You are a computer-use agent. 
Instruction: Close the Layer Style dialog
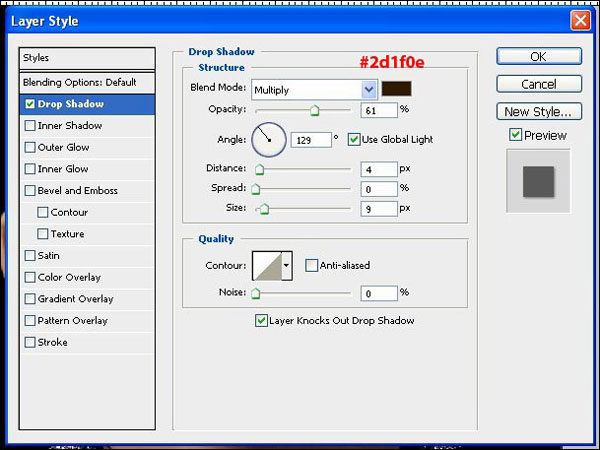579,20
